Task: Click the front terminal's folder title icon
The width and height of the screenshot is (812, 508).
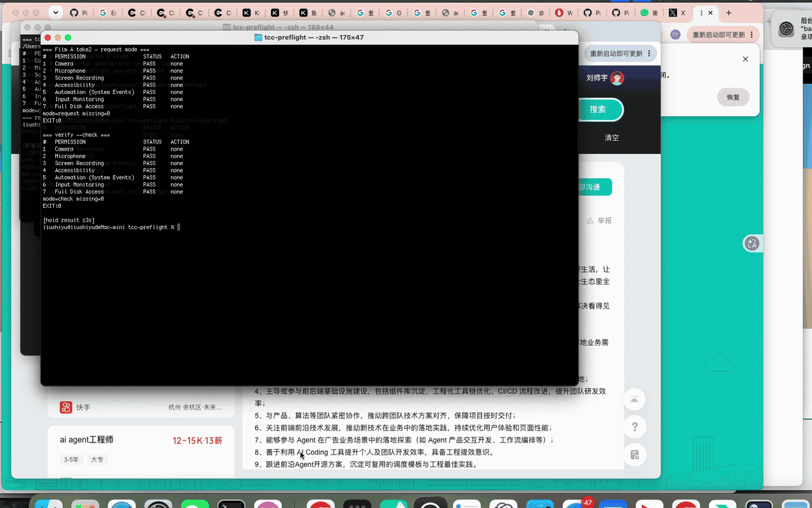Action: coord(258,37)
